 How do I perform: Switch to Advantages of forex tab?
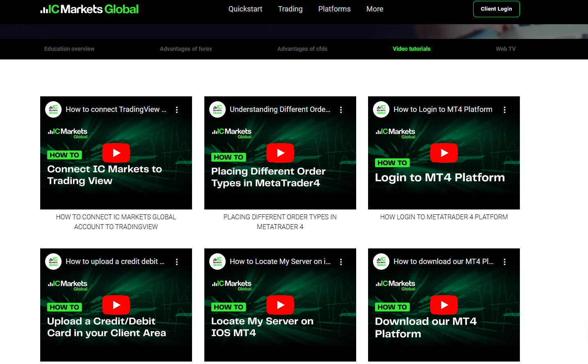tap(186, 49)
